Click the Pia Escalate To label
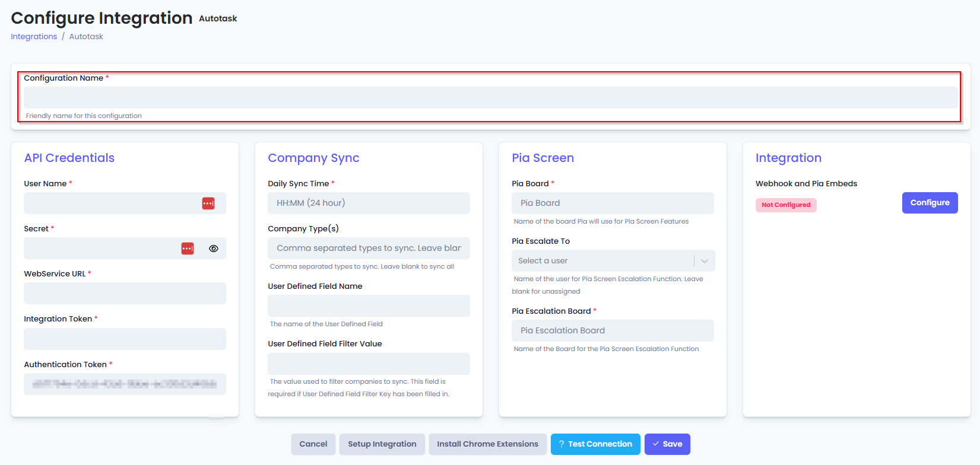980x465 pixels. click(541, 241)
